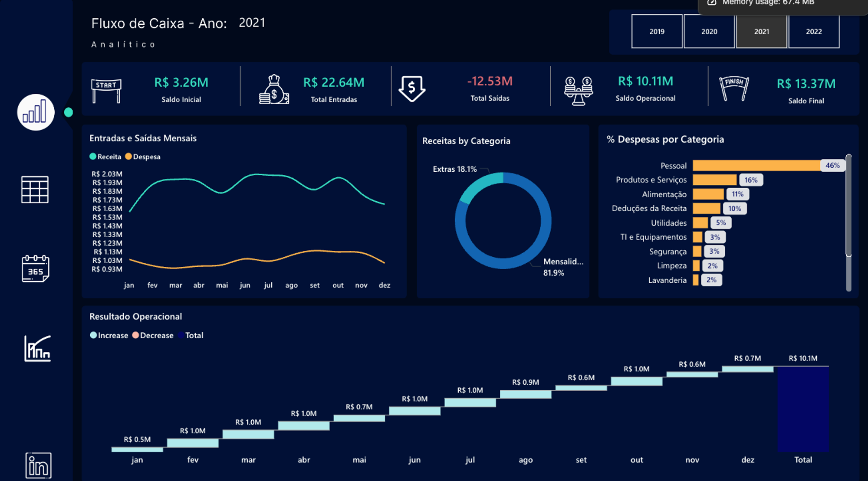The image size is (868, 481).
Task: Click the Pessoal 46% expense bar
Action: click(x=756, y=166)
